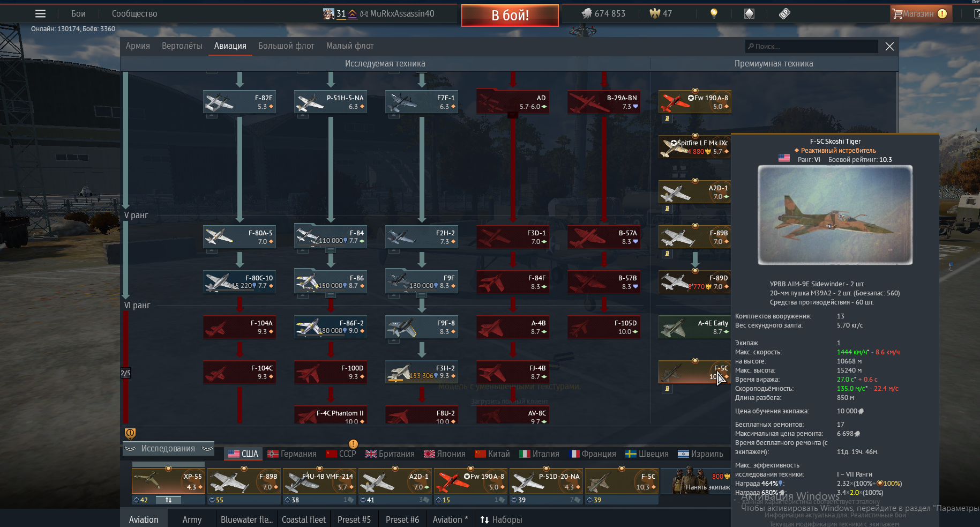Select the F7F-1 aircraft

click(x=422, y=102)
